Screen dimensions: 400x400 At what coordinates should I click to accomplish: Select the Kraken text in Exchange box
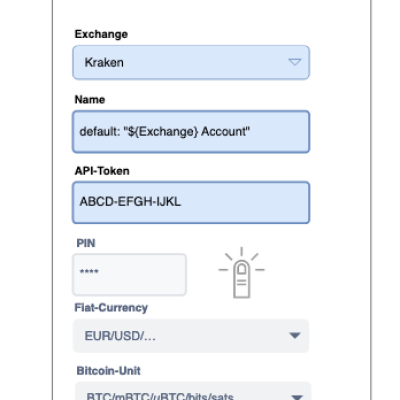point(104,62)
